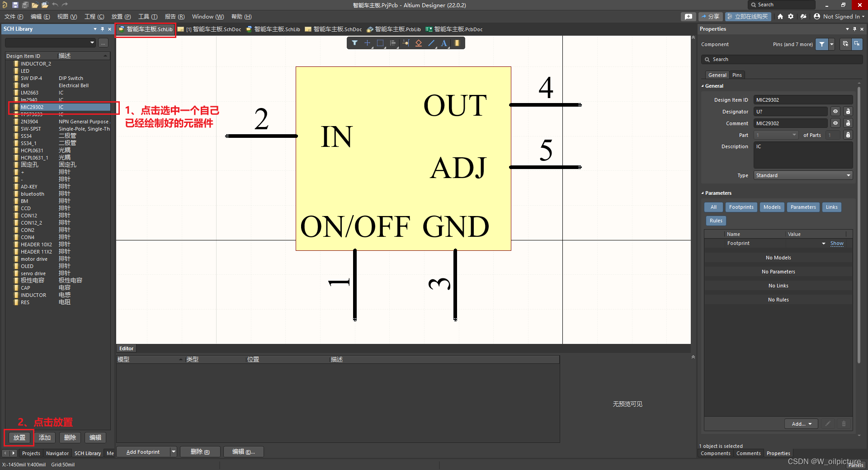Pin the SCH Library panel
Screen dimensions: 868x470
[102, 29]
